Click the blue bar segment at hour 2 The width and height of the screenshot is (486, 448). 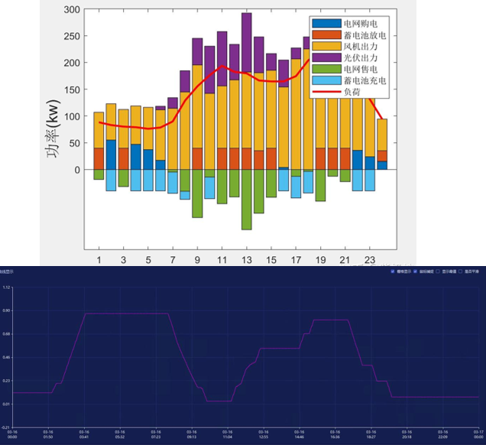[111, 154]
